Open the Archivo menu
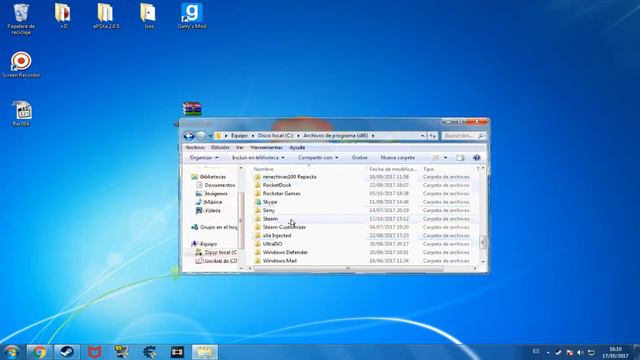Viewport: 640px width, 360px height. pyautogui.click(x=195, y=147)
